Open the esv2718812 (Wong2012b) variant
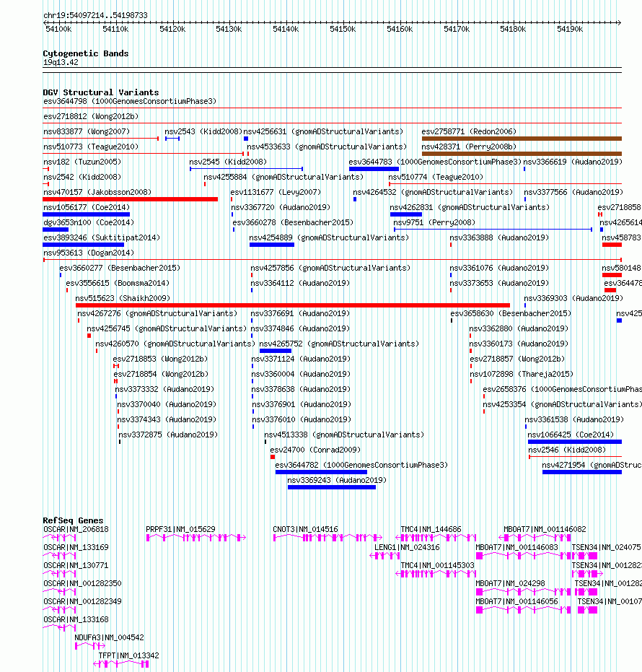This screenshot has height=672, width=642. [91, 117]
